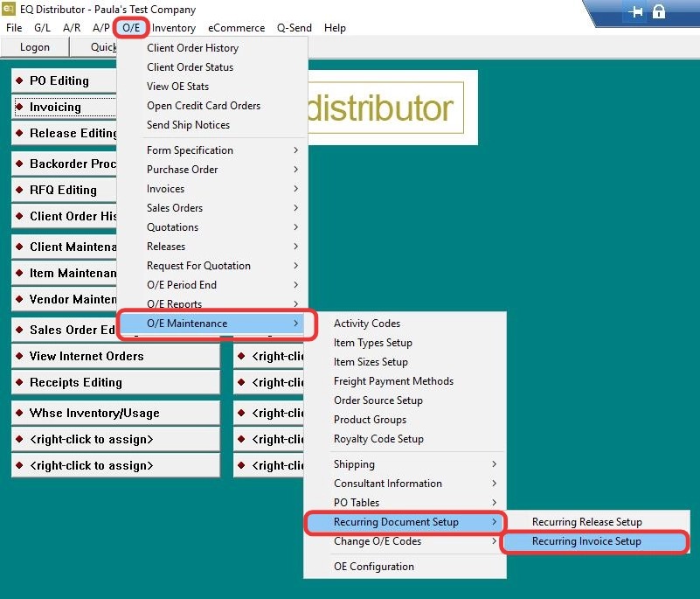This screenshot has width=700, height=599.
Task: Choose View OE Stats
Action: 212,87
